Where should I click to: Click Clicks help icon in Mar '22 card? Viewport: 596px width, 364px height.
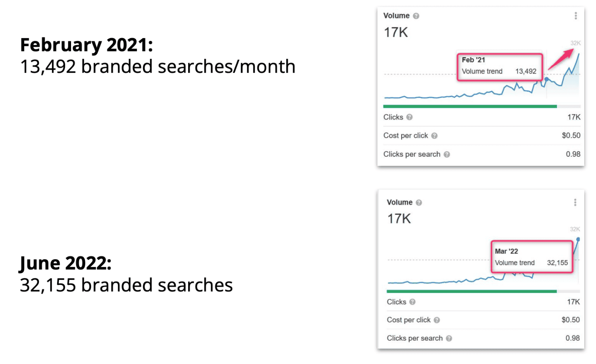click(x=412, y=302)
